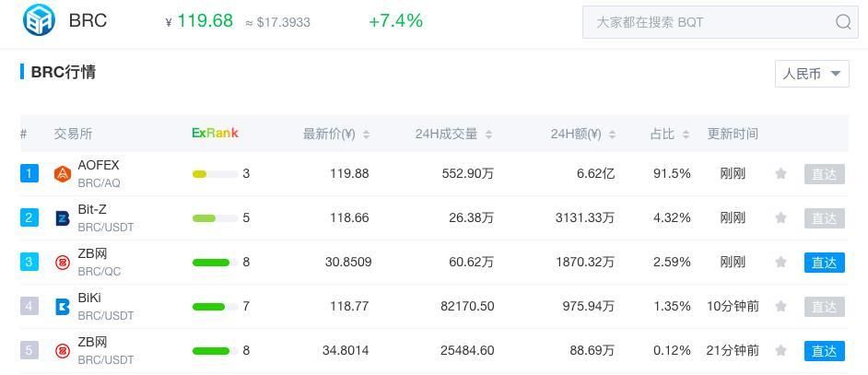Click the 交易所 column header

pos(73,134)
